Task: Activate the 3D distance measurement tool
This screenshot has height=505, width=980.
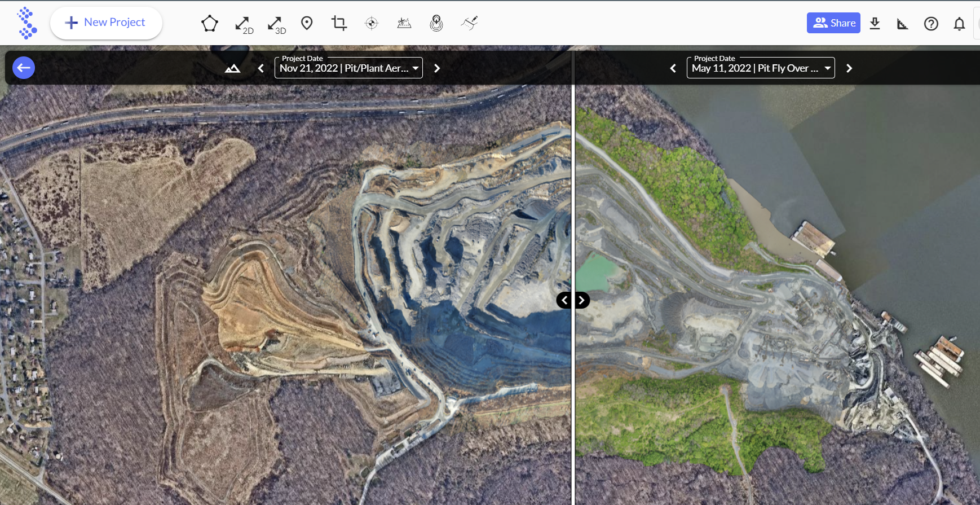Action: coord(276,24)
